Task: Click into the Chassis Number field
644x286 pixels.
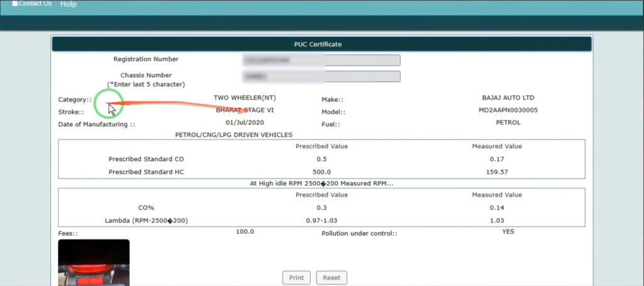Action: [321, 77]
